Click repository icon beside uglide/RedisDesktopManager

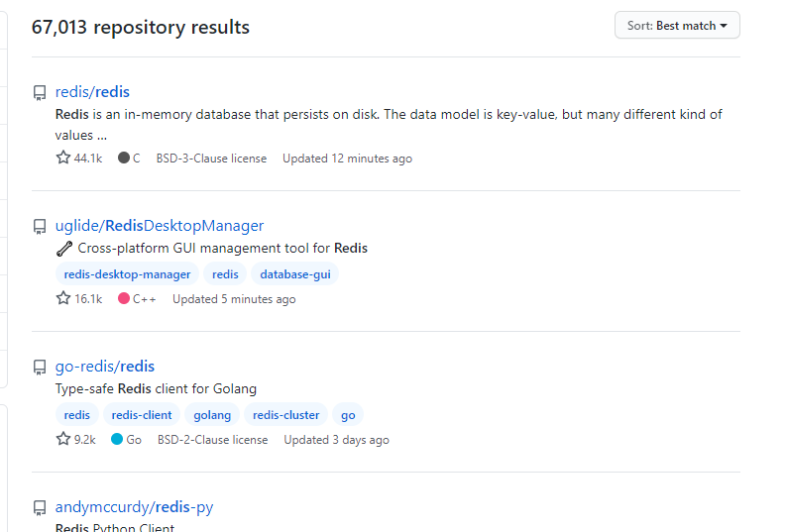tap(40, 227)
